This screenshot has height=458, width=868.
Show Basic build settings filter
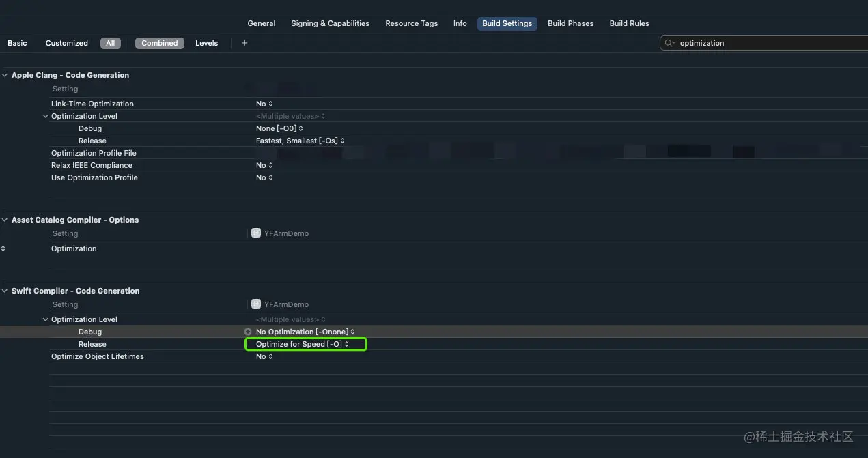point(17,43)
